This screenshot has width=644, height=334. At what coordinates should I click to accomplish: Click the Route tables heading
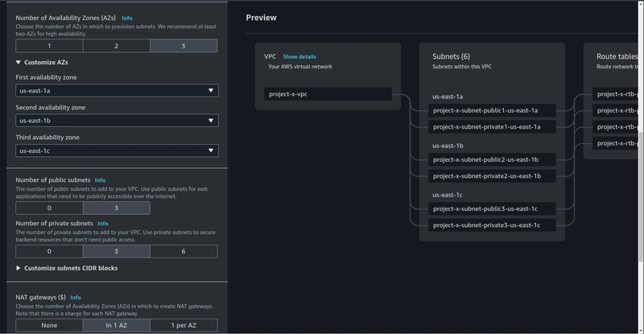coord(617,56)
